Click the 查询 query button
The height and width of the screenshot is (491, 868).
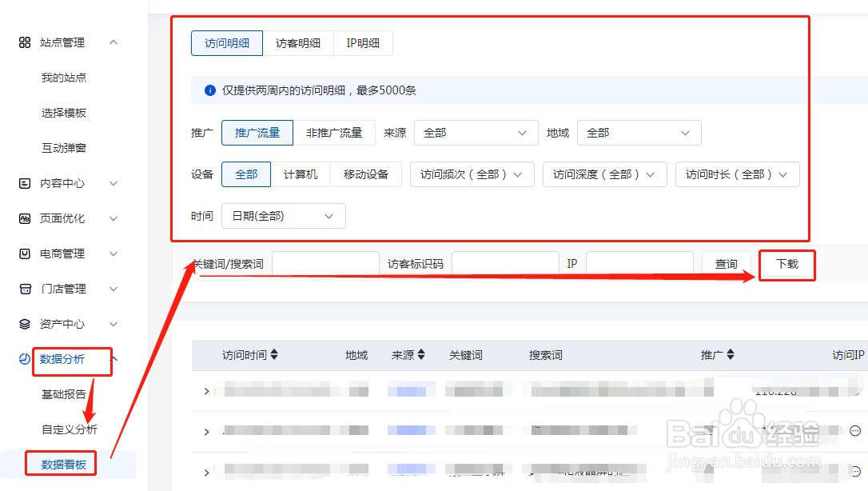[726, 262]
